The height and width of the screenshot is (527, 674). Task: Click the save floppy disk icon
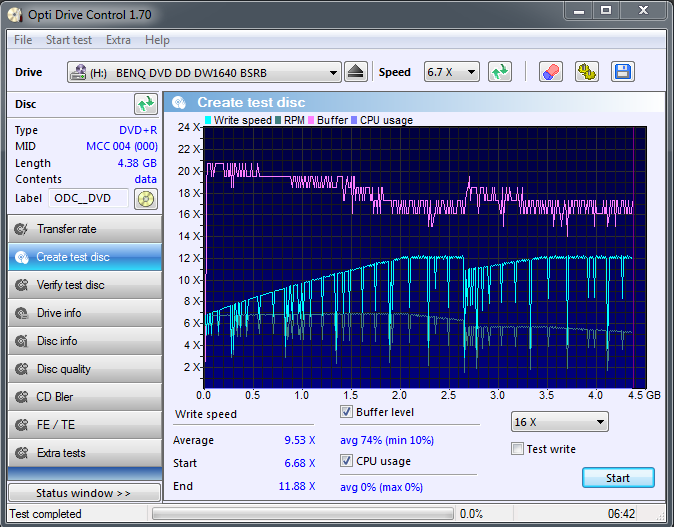(622, 72)
